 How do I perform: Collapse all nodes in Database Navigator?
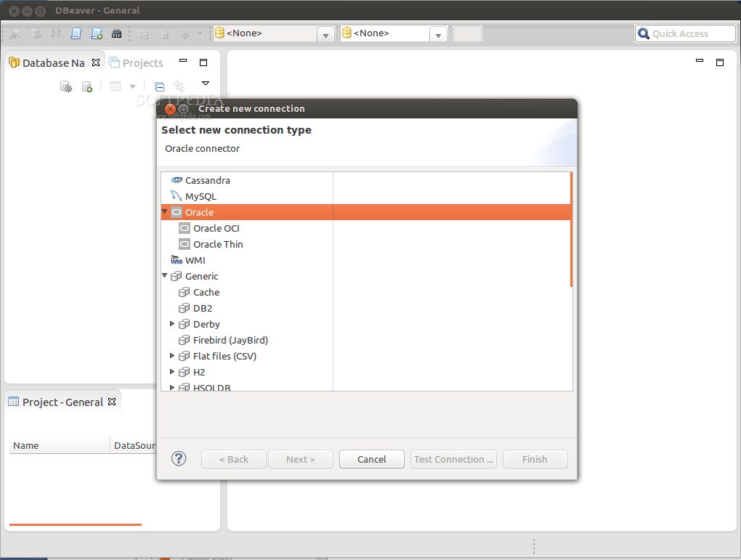[159, 86]
